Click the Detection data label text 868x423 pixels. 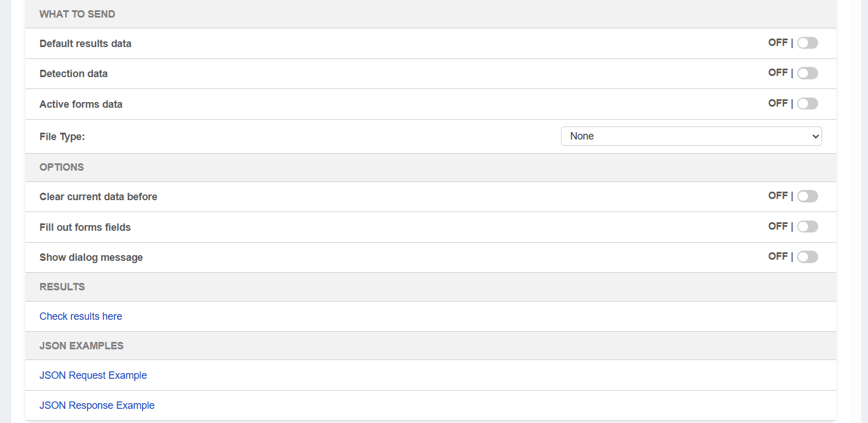[x=73, y=74]
